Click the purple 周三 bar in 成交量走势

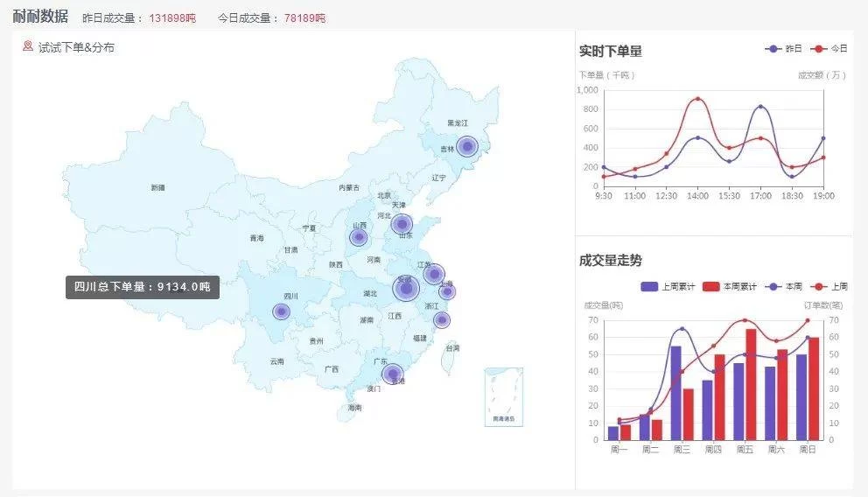[x=675, y=392]
